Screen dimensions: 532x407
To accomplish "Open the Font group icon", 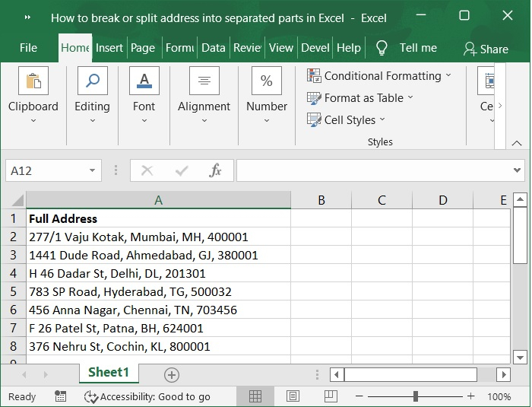I will pyautogui.click(x=144, y=81).
